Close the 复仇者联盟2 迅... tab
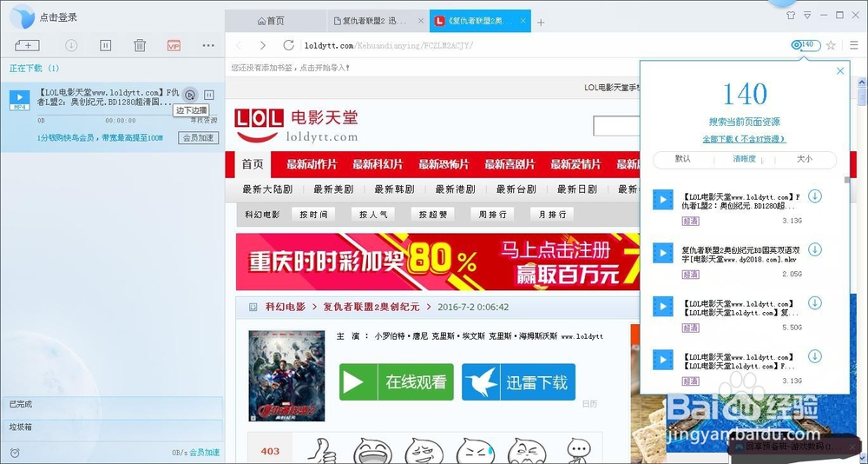 421,21
